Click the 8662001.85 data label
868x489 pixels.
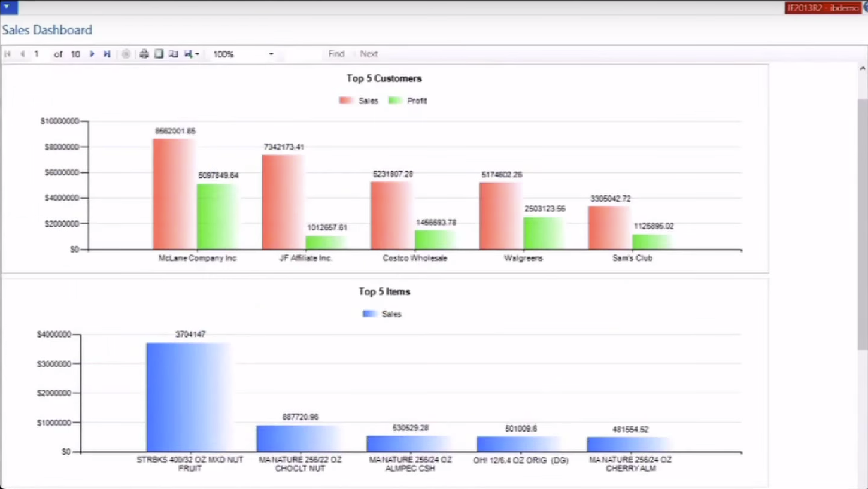point(175,131)
